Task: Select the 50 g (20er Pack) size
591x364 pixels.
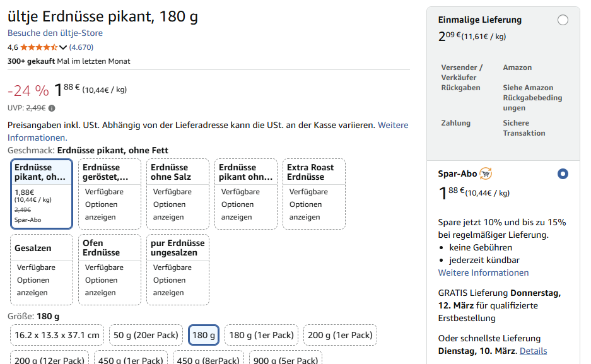Action: pos(146,336)
